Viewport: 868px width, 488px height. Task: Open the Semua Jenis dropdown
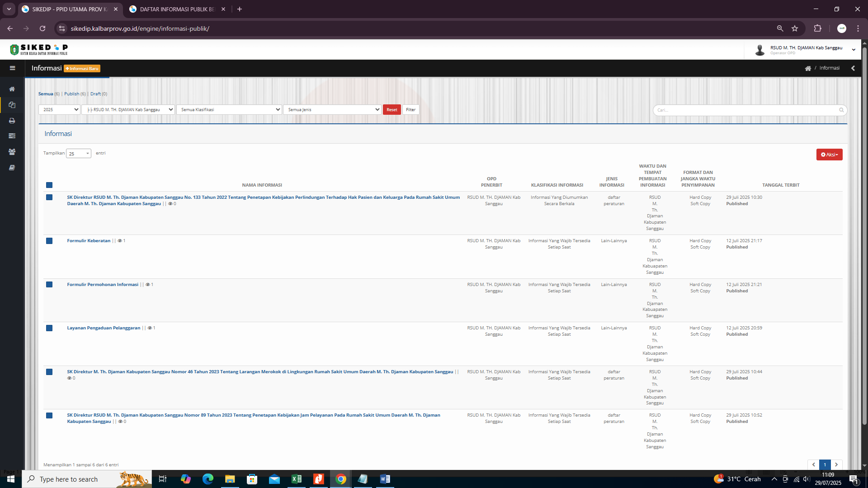(332, 110)
